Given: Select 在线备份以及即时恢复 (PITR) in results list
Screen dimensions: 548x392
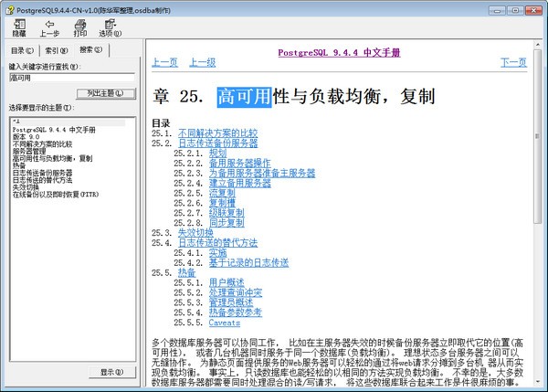Looking at the screenshot, I should click(55, 194).
